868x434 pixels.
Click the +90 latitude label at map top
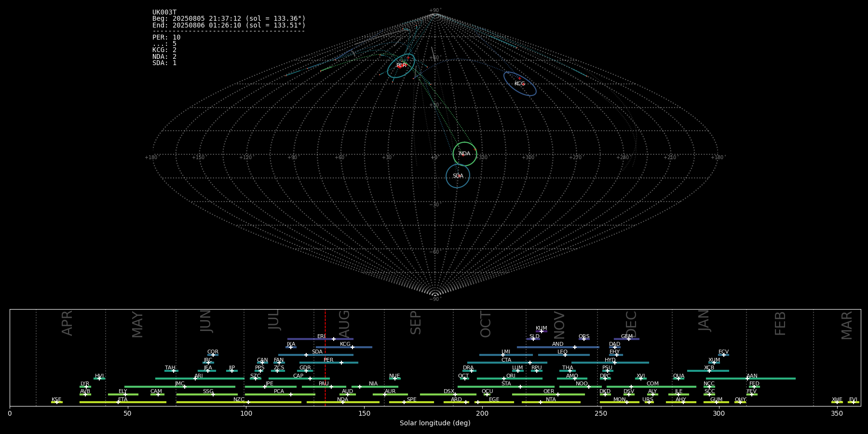tap(435, 11)
